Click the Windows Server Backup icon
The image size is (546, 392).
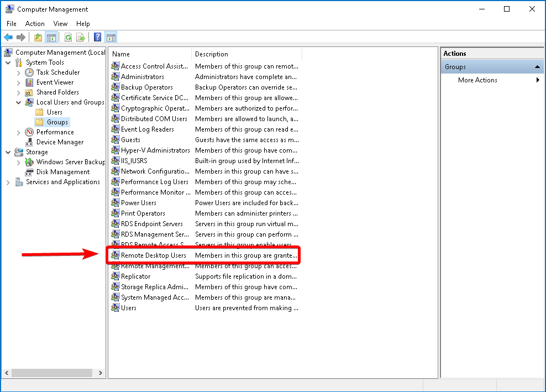click(x=29, y=162)
